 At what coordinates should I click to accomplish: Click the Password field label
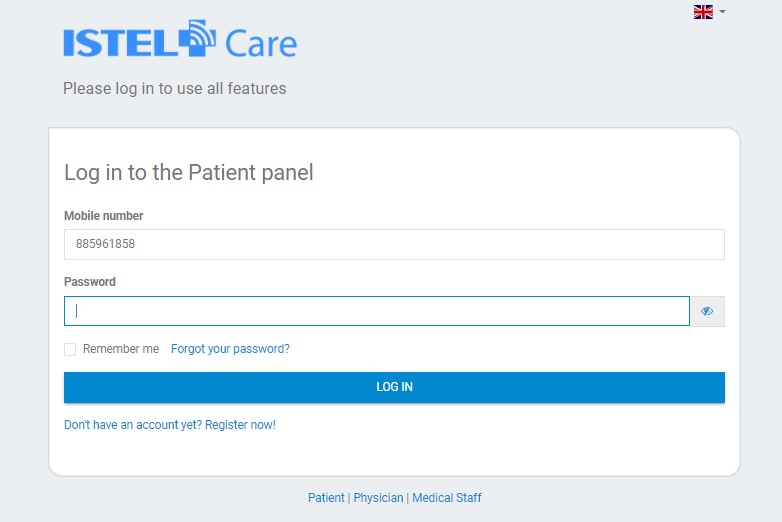tap(90, 282)
